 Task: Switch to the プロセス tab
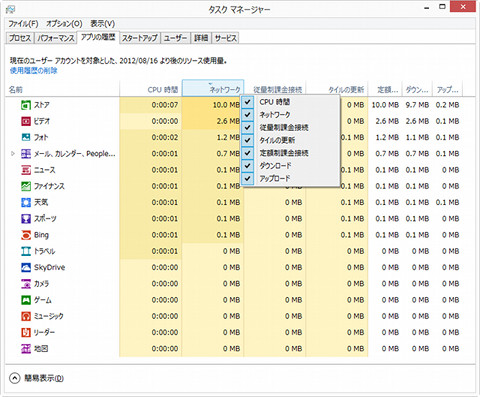(x=20, y=38)
